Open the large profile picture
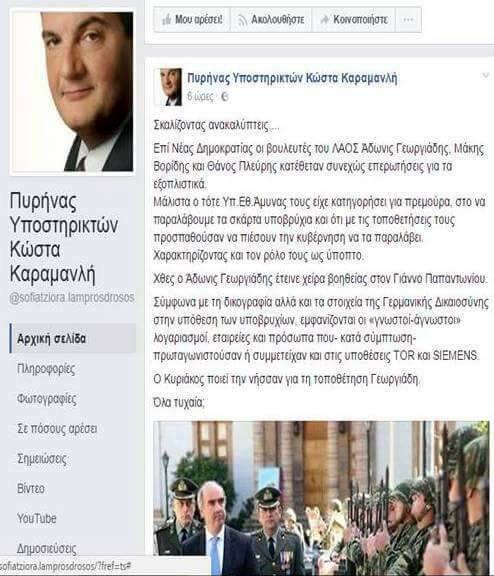Image resolution: width=494 pixels, height=576 pixels. click(73, 91)
